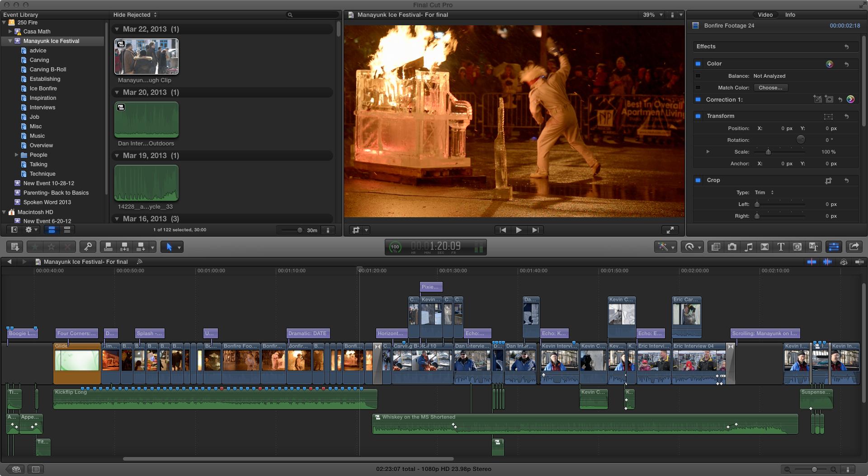Play viewer in full screen

670,230
